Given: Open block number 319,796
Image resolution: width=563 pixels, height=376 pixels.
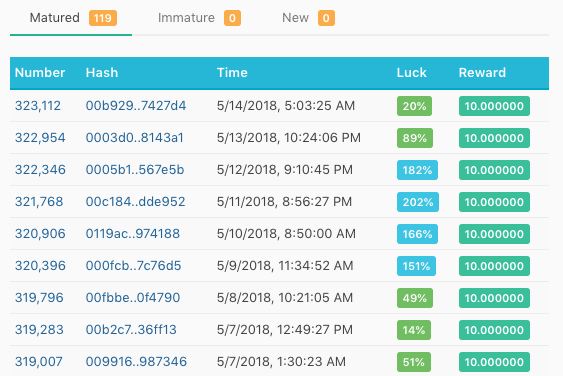Looking at the screenshot, I should click(x=39, y=298).
